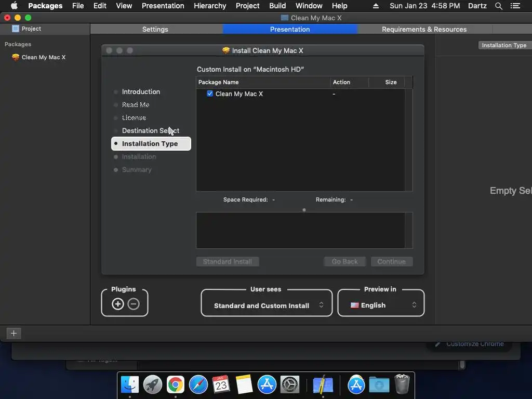The height and width of the screenshot is (399, 532).
Task: Open the Apple menu
Action: click(14, 6)
